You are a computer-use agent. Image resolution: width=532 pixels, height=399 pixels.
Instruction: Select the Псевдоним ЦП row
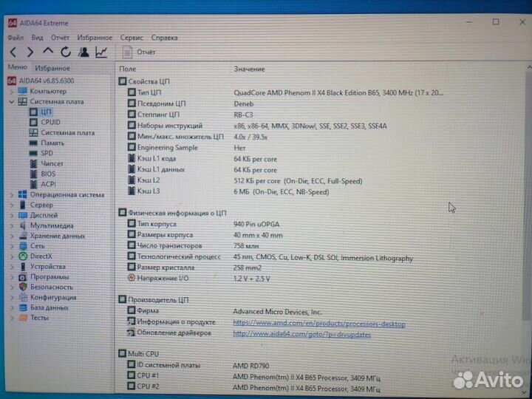click(191, 104)
